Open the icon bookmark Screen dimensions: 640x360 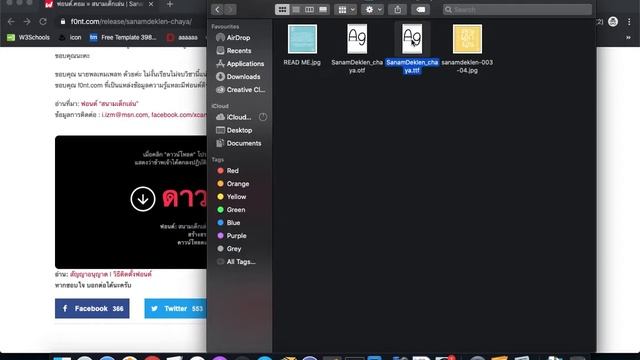pyautogui.click(x=70, y=38)
